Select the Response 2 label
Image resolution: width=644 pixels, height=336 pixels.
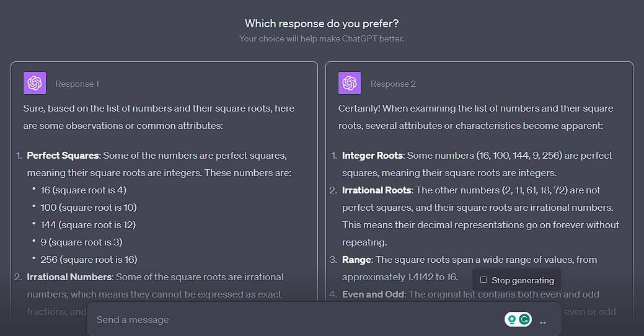(x=393, y=84)
